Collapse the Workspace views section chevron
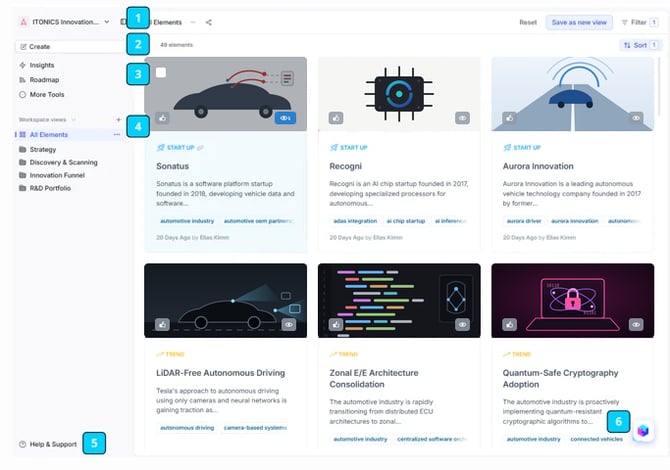This screenshot has height=470, width=670. point(73,120)
